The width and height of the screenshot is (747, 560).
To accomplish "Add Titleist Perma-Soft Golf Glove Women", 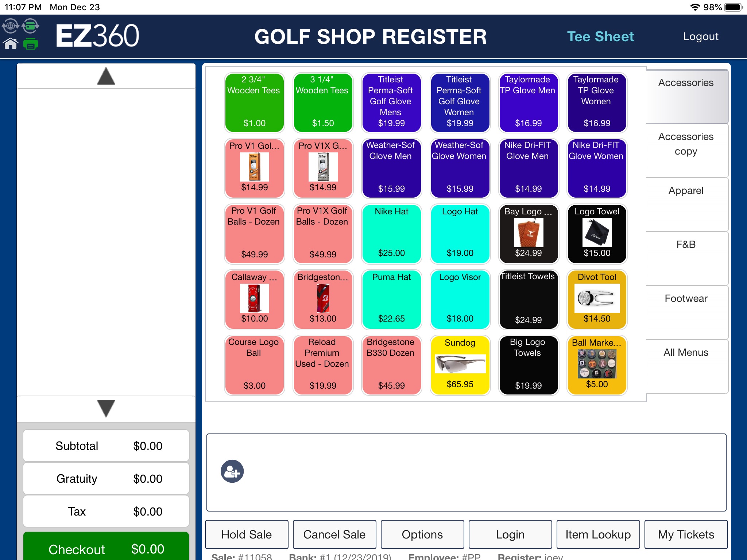I will 460,102.
